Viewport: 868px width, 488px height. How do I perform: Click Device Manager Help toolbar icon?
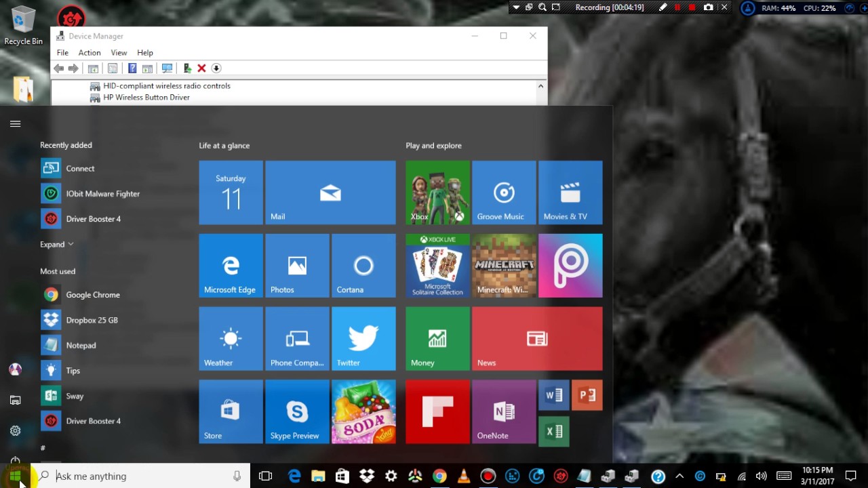(x=132, y=68)
